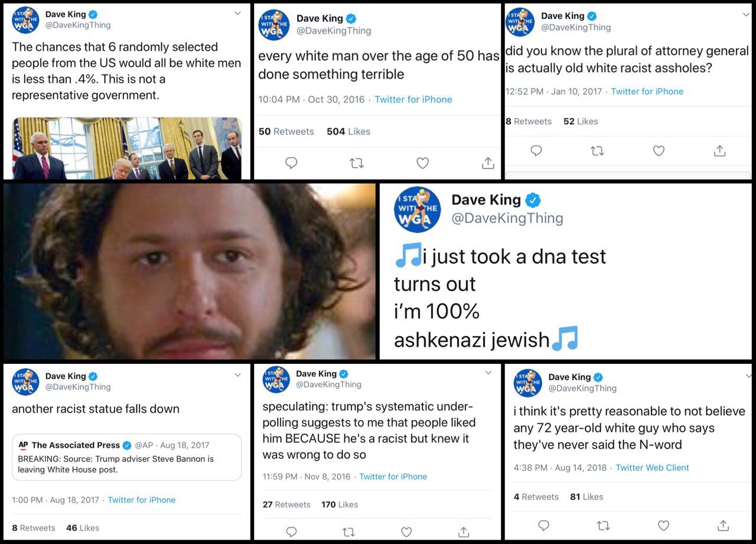Reply to the 'every white man over 50' tweet

pos(291,163)
